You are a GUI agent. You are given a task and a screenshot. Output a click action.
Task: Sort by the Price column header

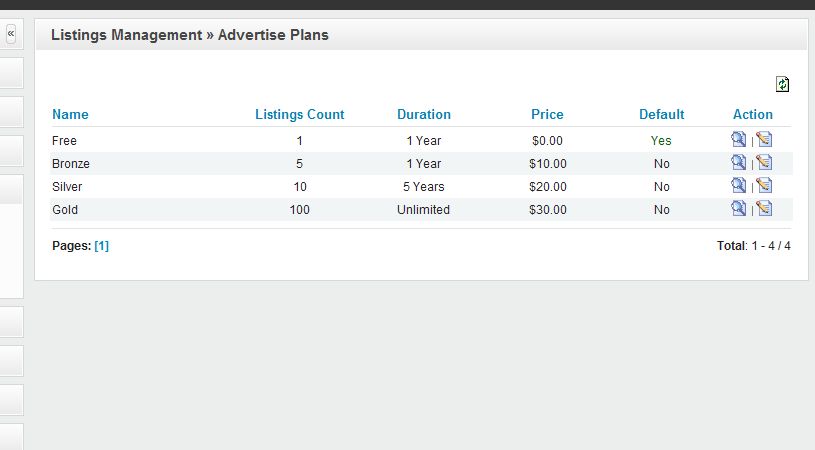[547, 115]
